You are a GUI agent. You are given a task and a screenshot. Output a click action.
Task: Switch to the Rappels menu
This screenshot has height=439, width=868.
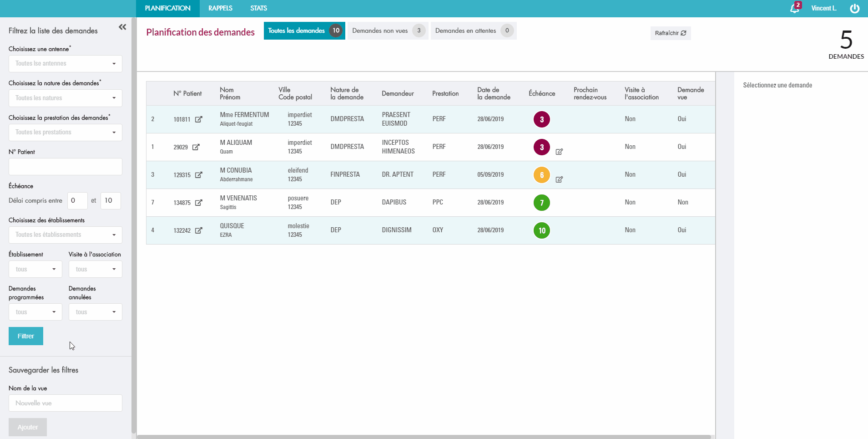pos(220,8)
